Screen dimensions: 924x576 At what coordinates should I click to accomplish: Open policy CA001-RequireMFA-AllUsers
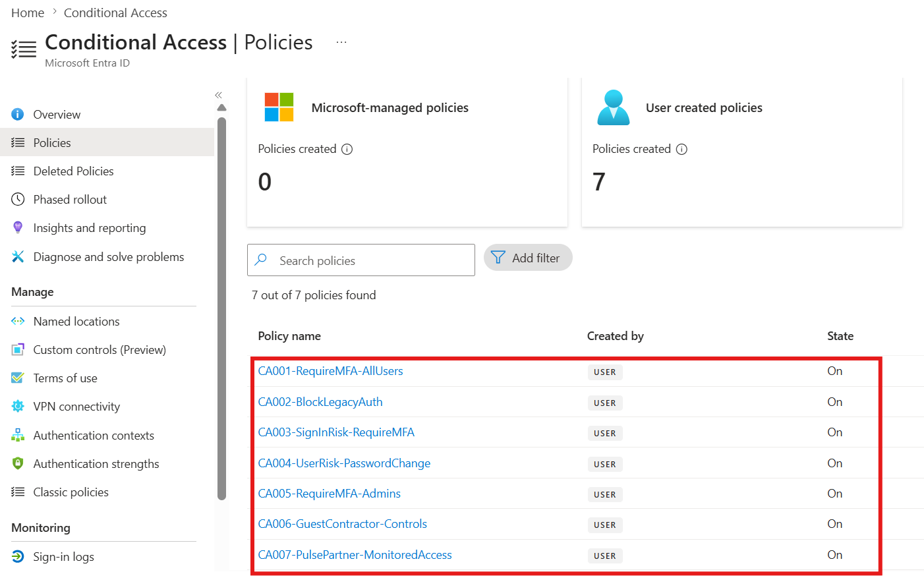coord(330,371)
